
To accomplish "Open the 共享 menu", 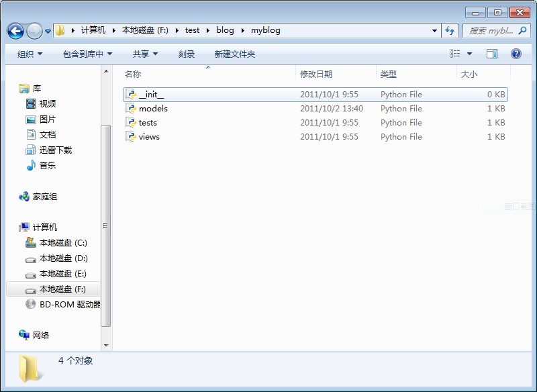I will tap(145, 54).
